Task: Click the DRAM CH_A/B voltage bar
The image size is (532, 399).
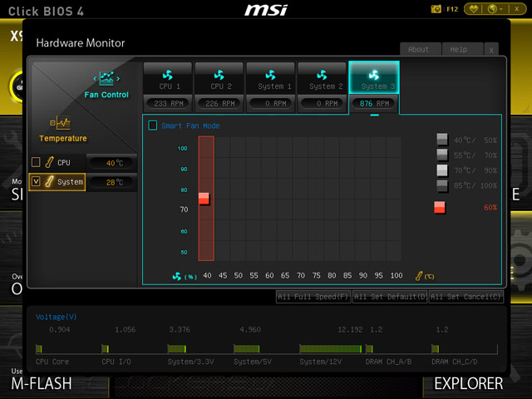Action: point(369,349)
